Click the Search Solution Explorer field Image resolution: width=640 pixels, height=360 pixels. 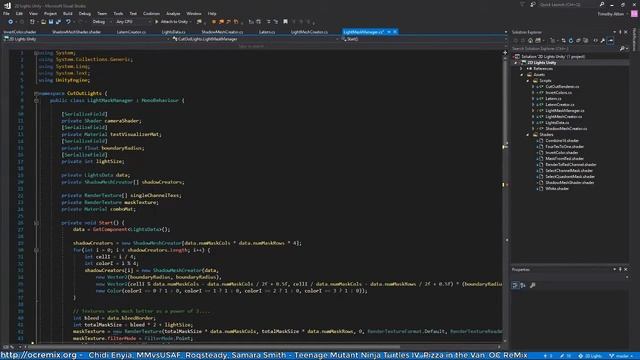pyautogui.click(x=565, y=49)
